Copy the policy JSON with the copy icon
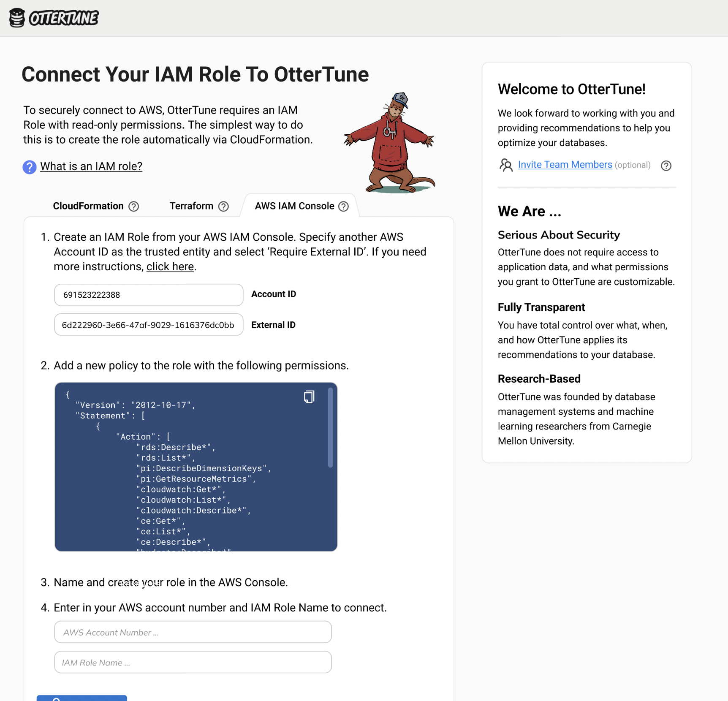 pyautogui.click(x=309, y=397)
